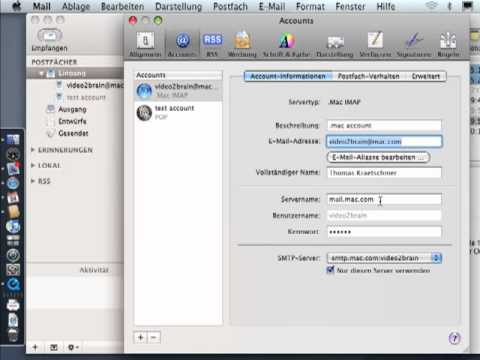The width and height of the screenshot is (480, 360).
Task: Select 'test account' inbox in Mail sidebar
Action: pos(81,97)
